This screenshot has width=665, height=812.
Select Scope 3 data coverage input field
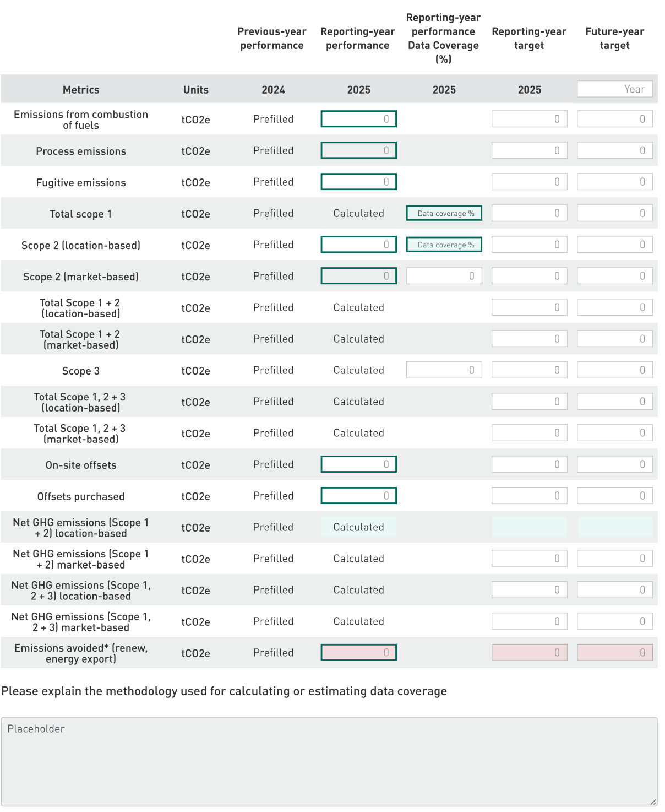[444, 370]
